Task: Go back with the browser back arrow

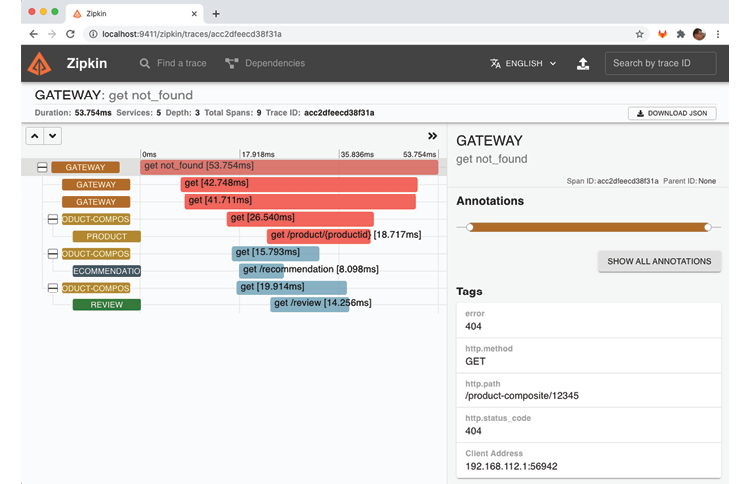Action: pos(33,34)
